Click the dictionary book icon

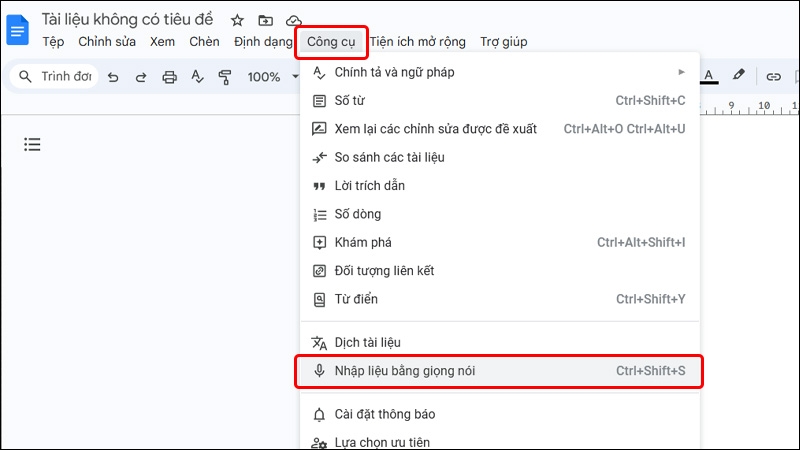click(319, 299)
